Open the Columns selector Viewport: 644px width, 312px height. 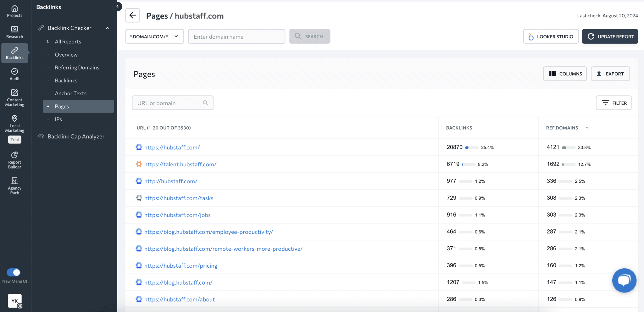pos(565,74)
